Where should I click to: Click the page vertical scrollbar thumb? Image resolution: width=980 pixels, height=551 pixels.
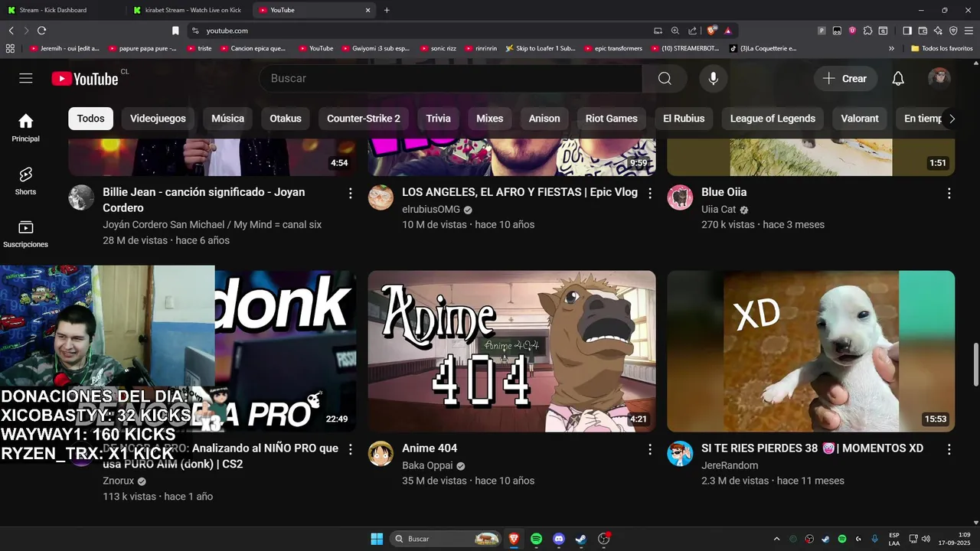[975, 365]
